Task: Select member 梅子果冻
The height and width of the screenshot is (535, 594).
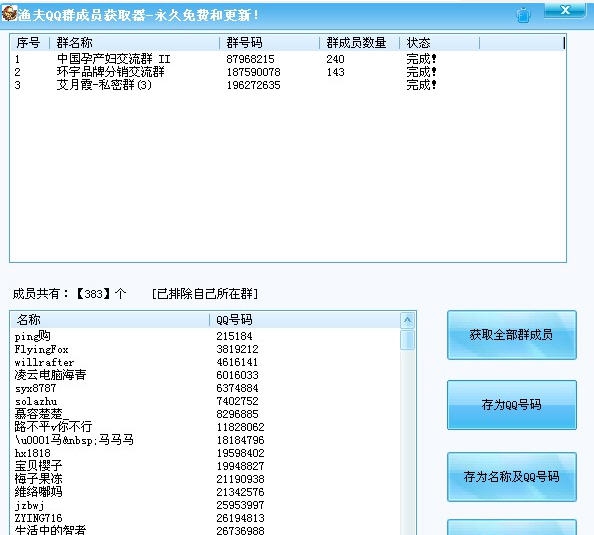Action: pyautogui.click(x=38, y=479)
